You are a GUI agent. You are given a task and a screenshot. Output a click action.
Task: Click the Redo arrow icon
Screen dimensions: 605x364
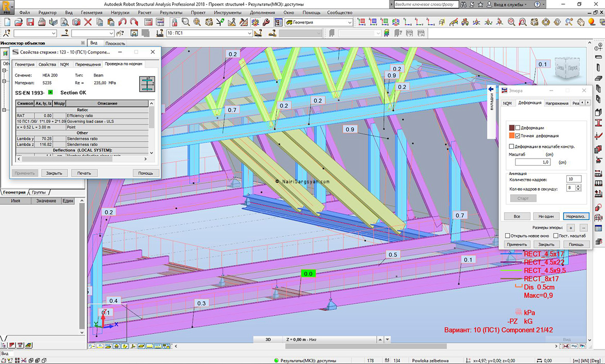pos(134,22)
